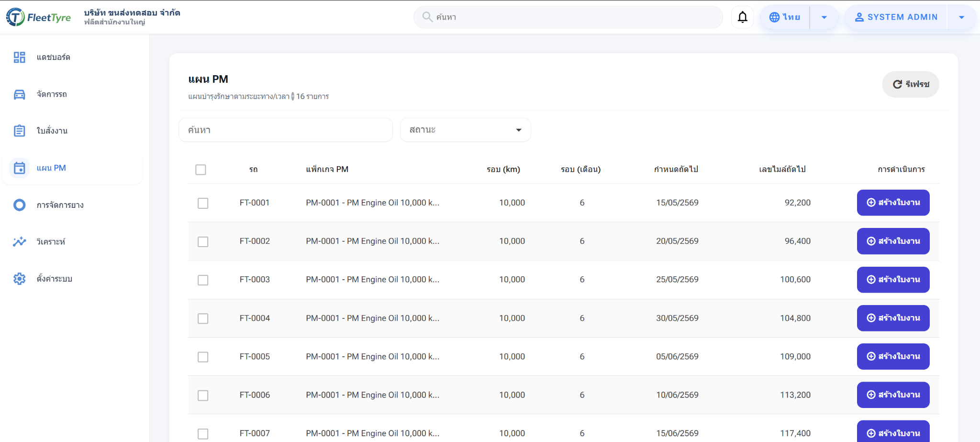980x442 pixels.
Task: Select the checkbox for row FT-0004
Action: click(203, 318)
